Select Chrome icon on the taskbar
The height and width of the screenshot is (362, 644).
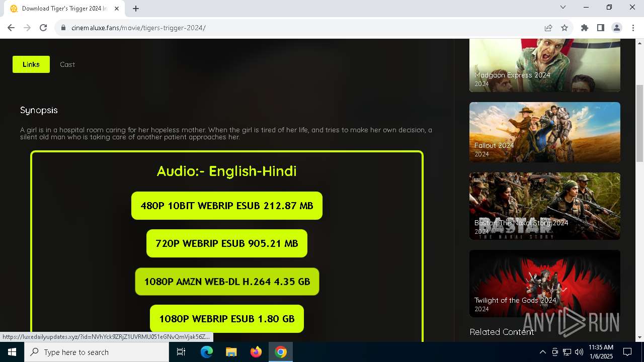(281, 352)
